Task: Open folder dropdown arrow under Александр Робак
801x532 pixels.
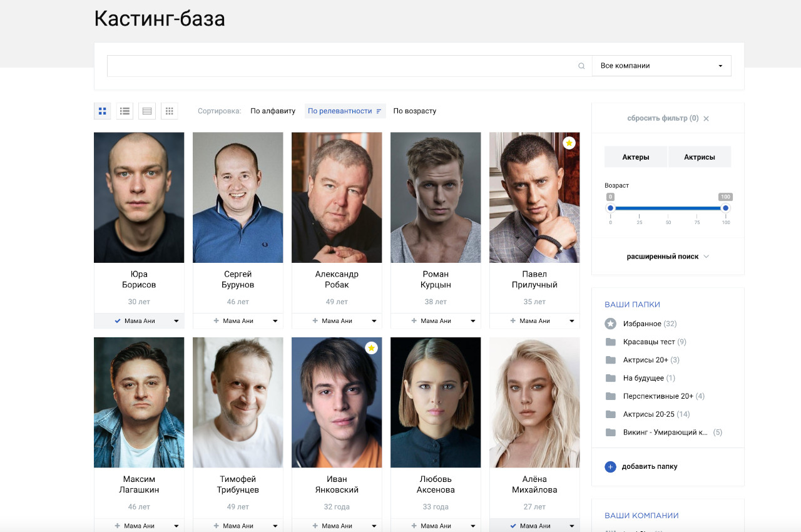Action: [x=374, y=321]
